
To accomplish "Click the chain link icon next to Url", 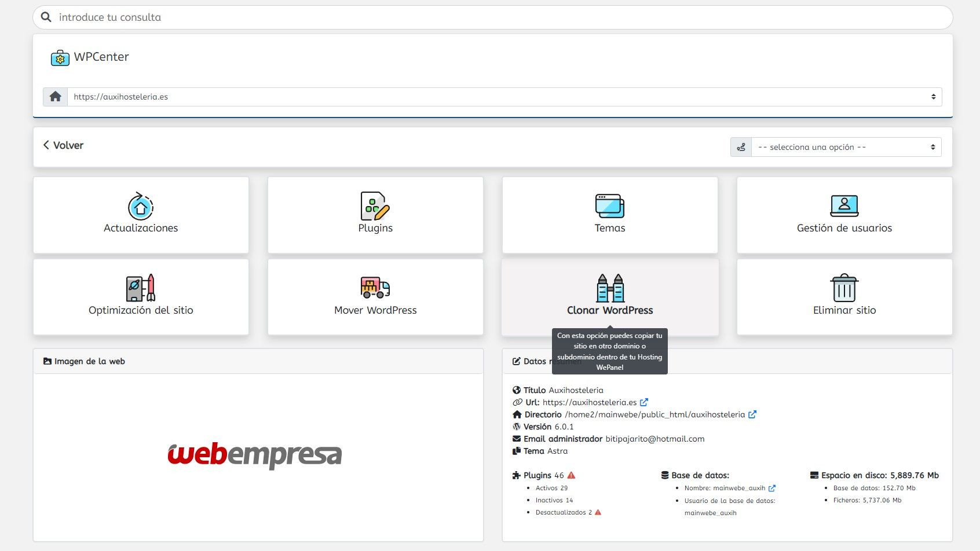I will coord(517,402).
